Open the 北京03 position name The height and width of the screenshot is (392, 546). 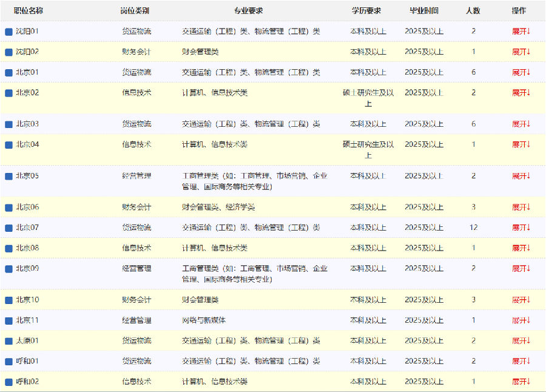[x=27, y=124]
